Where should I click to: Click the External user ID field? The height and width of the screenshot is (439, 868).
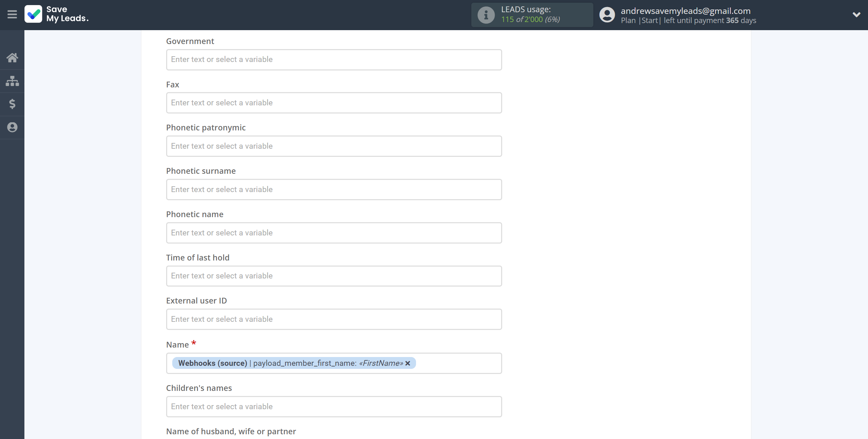pos(334,319)
